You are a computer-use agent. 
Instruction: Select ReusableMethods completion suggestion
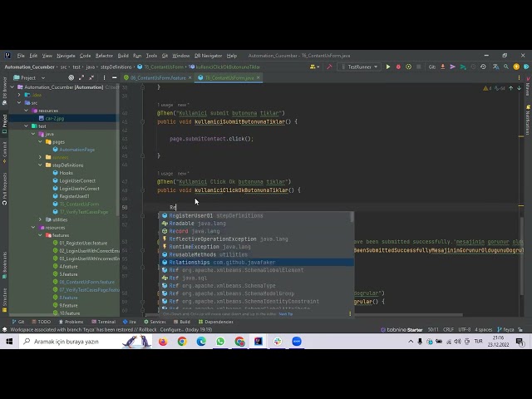pyautogui.click(x=256, y=254)
